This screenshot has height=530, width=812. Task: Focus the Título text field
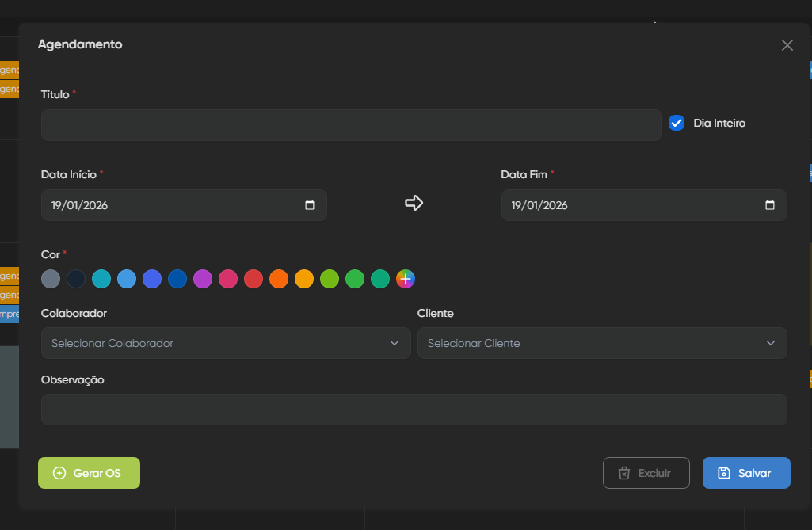tap(351, 125)
